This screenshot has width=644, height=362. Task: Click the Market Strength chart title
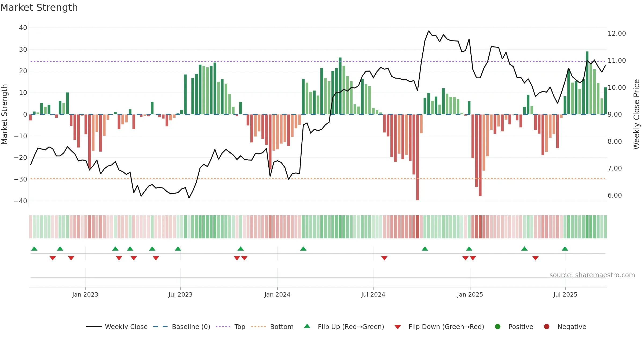39,8
